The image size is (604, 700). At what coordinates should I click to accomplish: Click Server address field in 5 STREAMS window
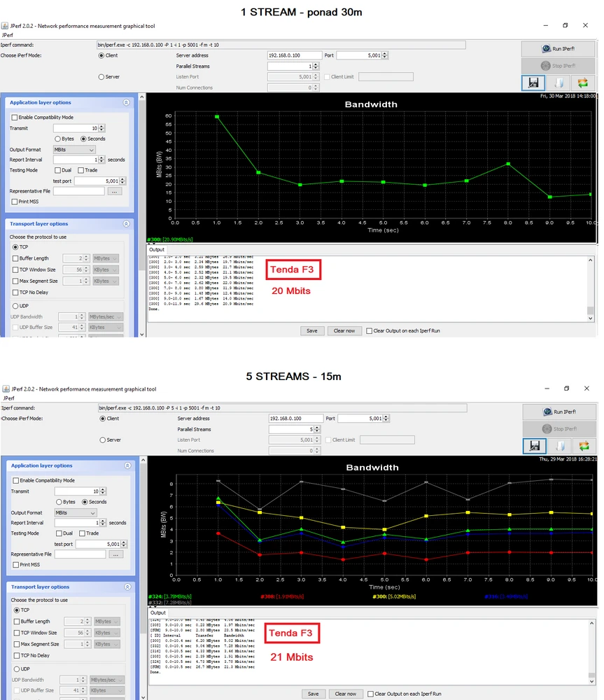pos(296,419)
